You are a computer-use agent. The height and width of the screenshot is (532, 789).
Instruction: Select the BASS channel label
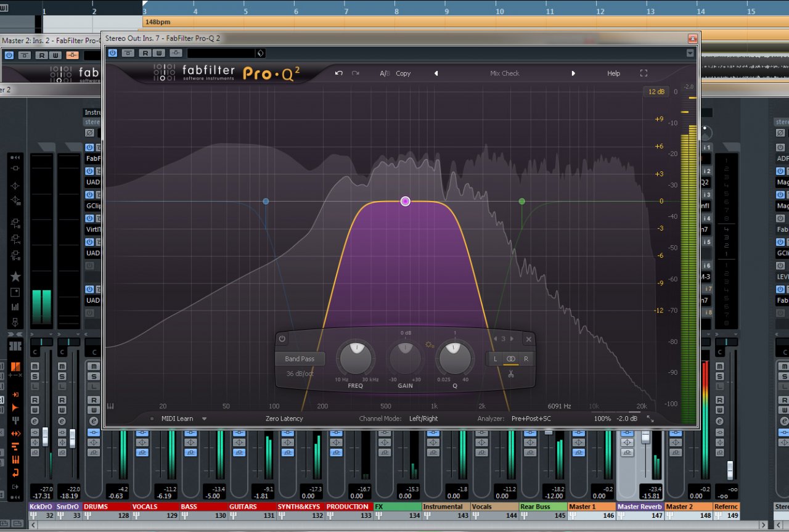click(203, 507)
